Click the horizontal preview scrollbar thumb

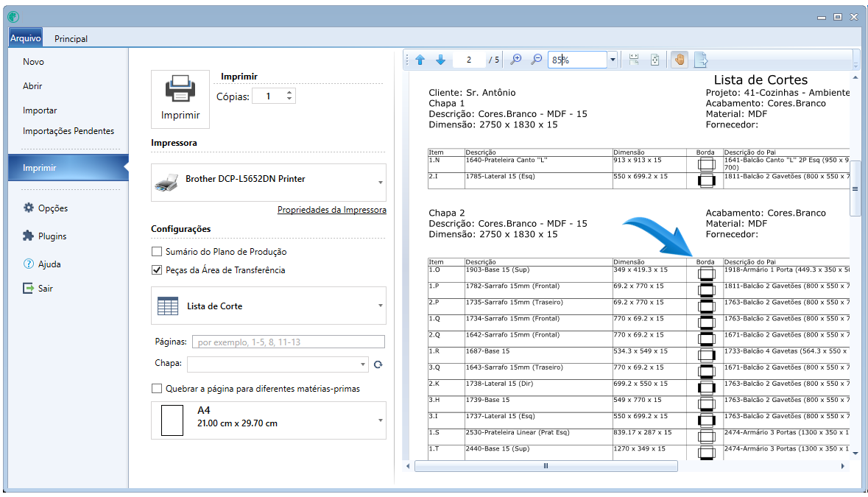546,466
